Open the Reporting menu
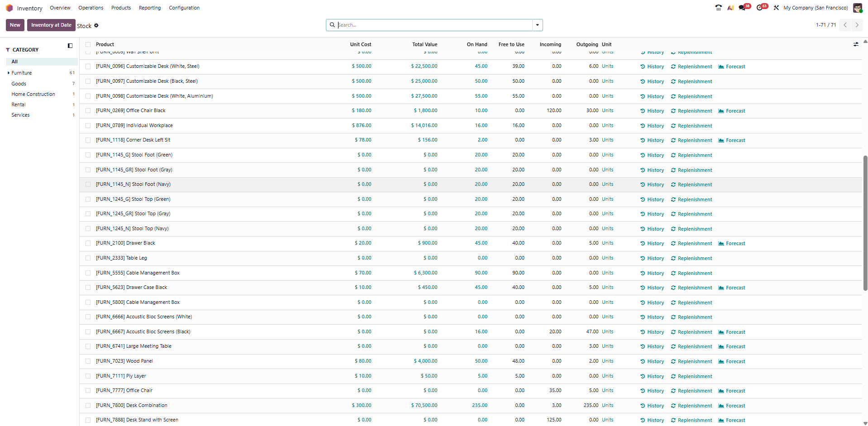 (149, 8)
